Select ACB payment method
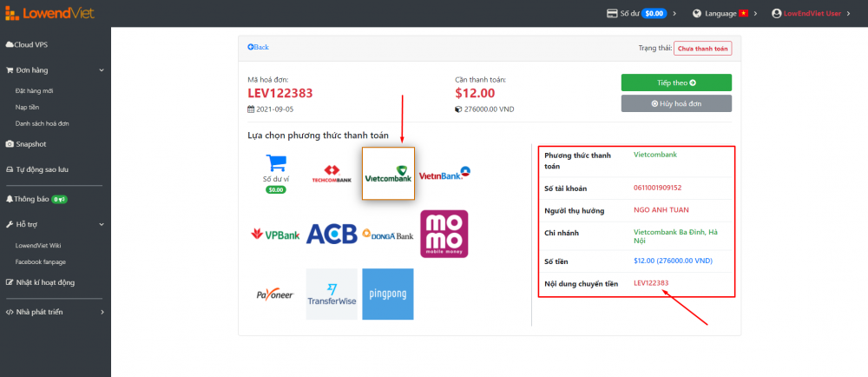 [332, 235]
